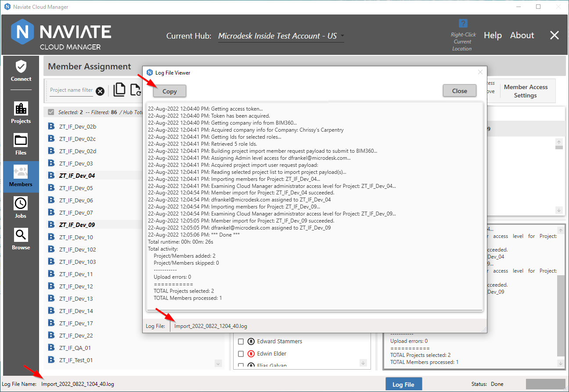
Task: Toggle the select-all projects checkbox
Action: (51, 112)
